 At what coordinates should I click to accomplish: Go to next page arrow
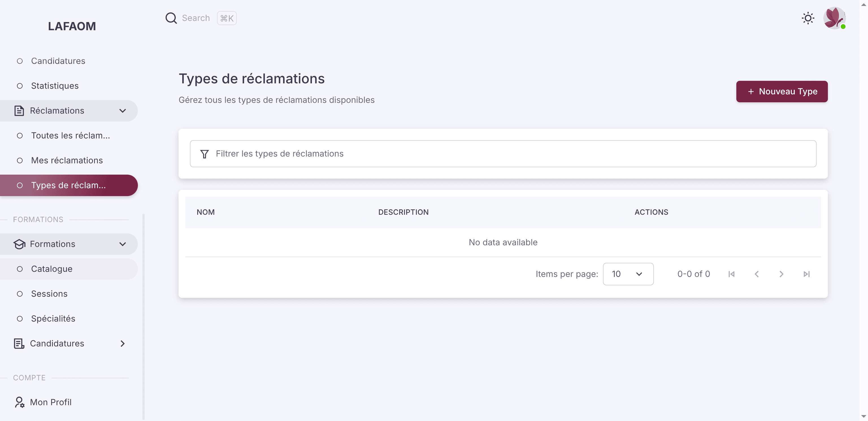[x=782, y=274]
